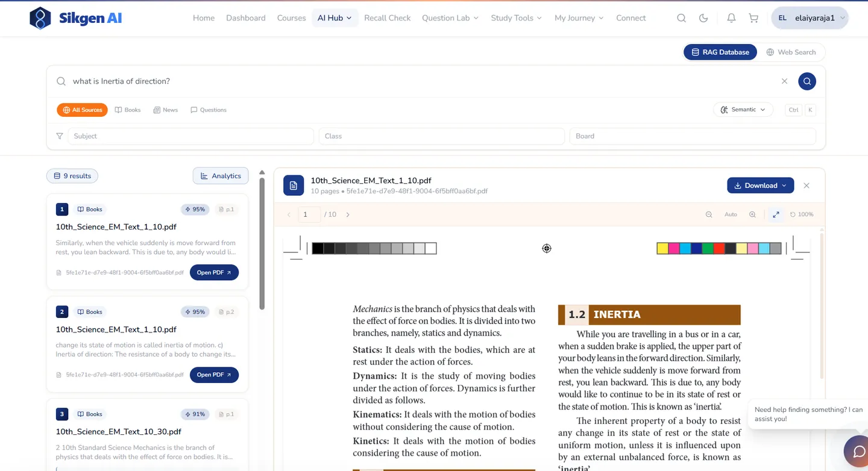Click into the search query field

click(x=422, y=81)
